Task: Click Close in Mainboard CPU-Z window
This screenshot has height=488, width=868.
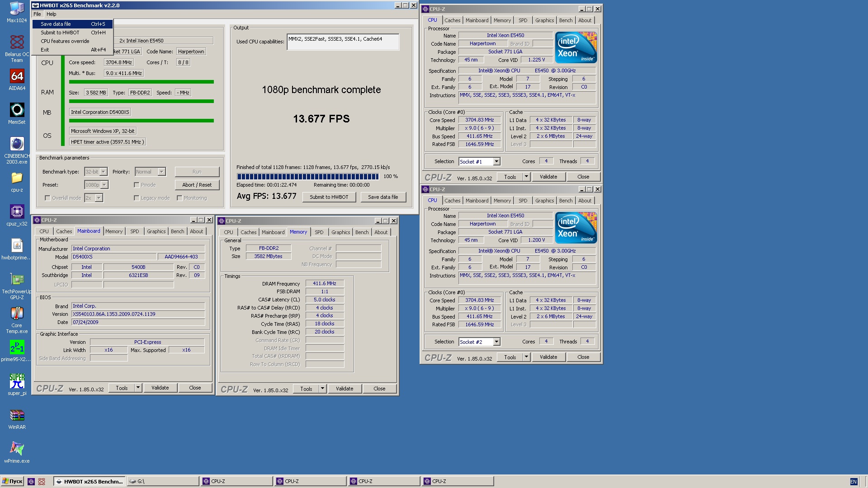Action: point(195,388)
